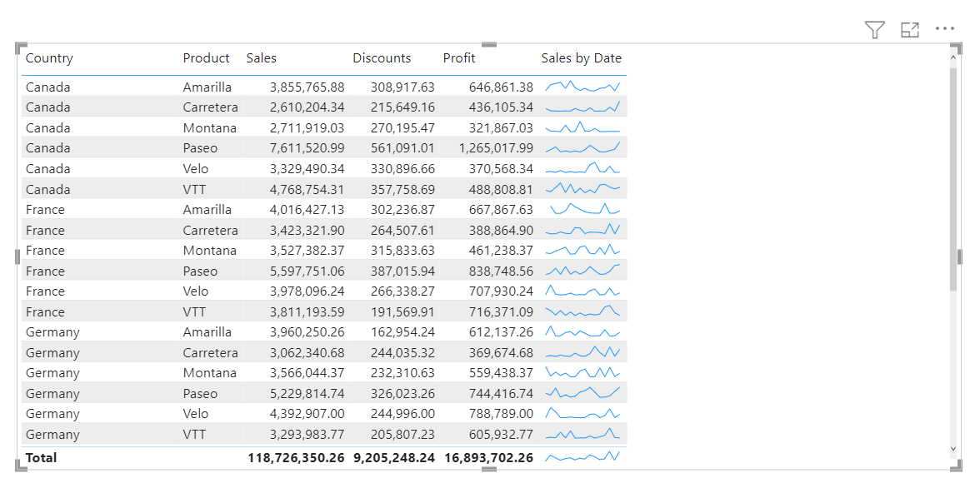Click the vertical scrollbar thumb
The width and height of the screenshot is (980, 493).
tap(954, 179)
